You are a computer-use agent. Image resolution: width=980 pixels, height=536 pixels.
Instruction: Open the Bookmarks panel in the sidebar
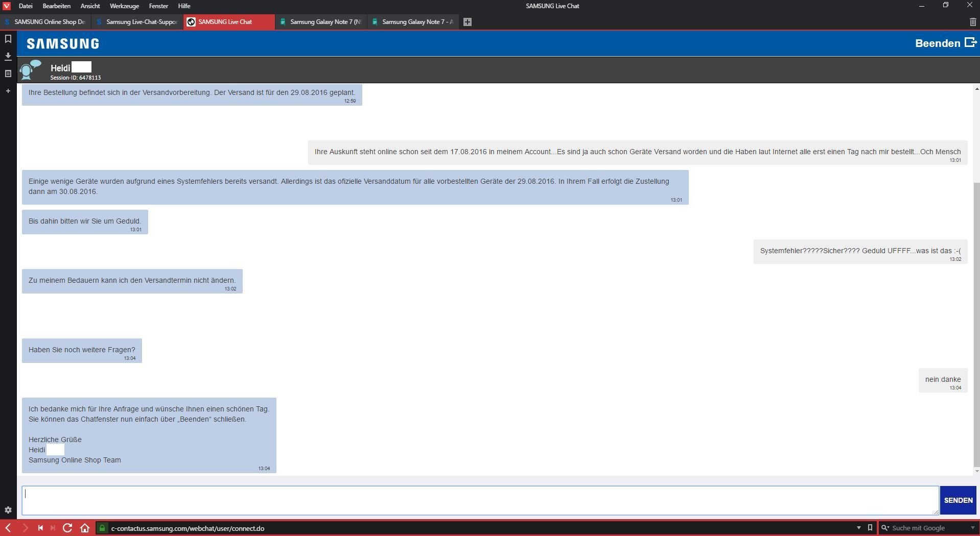(8, 39)
